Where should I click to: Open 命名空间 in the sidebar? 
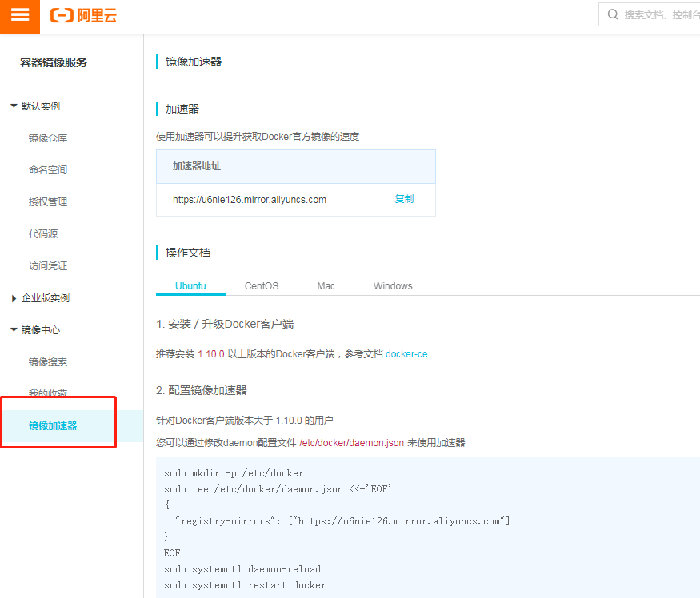48,170
